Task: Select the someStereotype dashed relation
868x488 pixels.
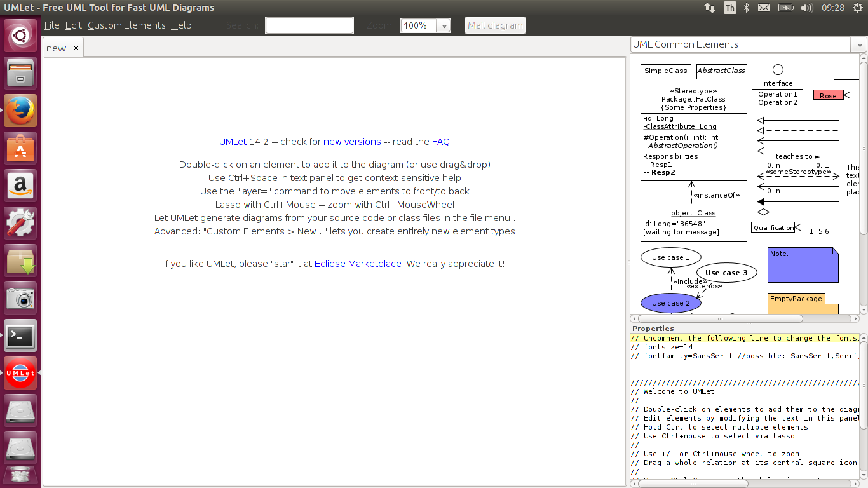Action: point(798,174)
